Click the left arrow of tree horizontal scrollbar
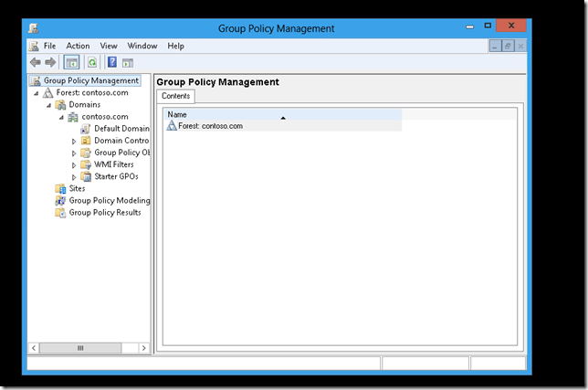588x390 pixels. (34, 348)
